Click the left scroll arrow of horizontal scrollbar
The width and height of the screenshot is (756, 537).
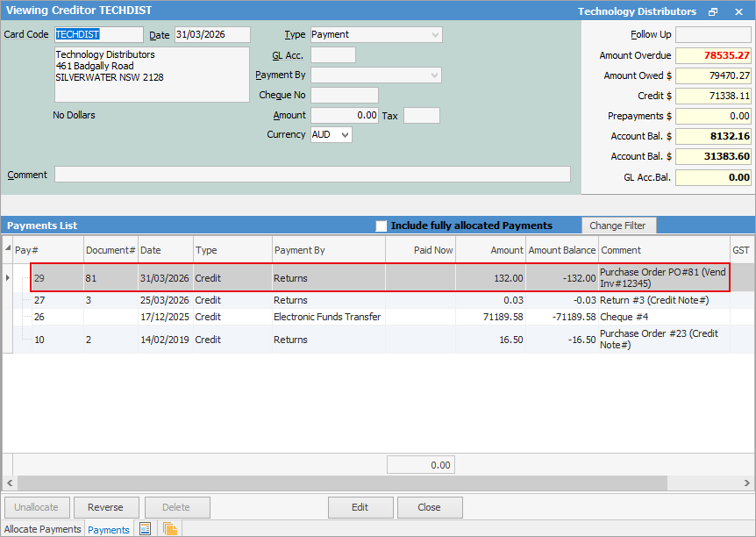pyautogui.click(x=8, y=483)
